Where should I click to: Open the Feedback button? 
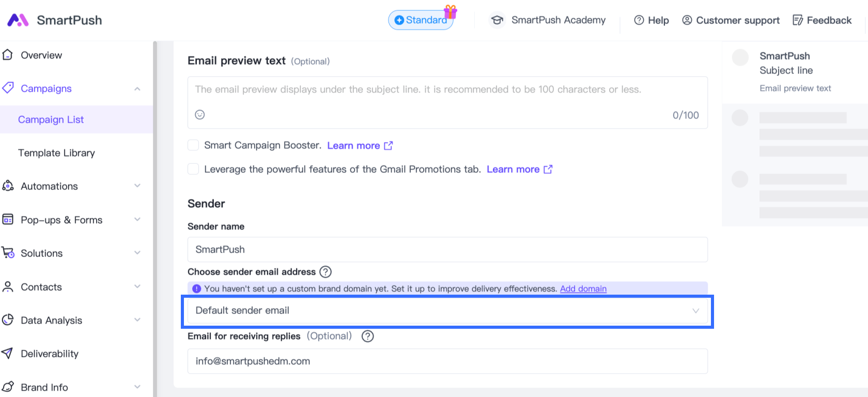[822, 20]
